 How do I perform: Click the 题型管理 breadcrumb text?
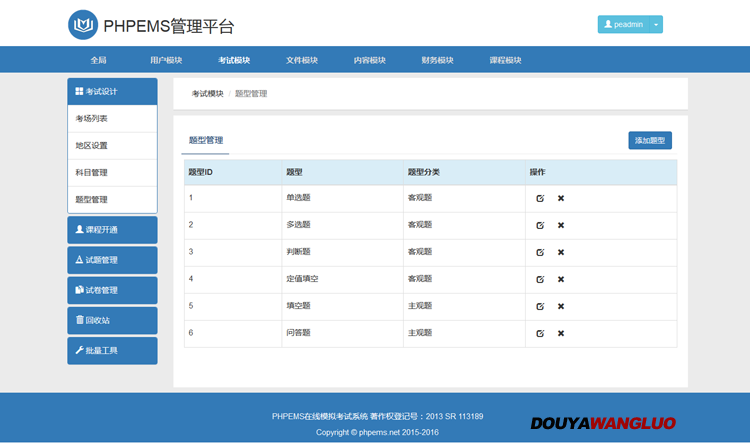click(x=251, y=94)
